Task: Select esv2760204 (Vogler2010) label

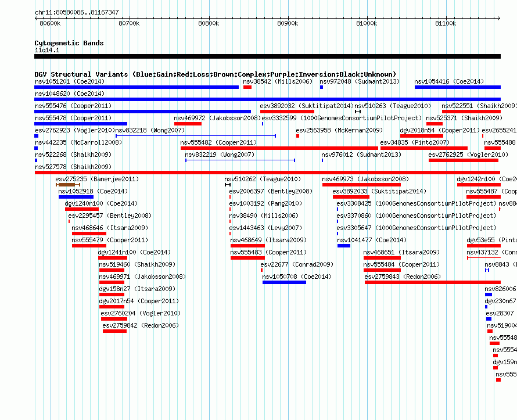Action: [141, 313]
